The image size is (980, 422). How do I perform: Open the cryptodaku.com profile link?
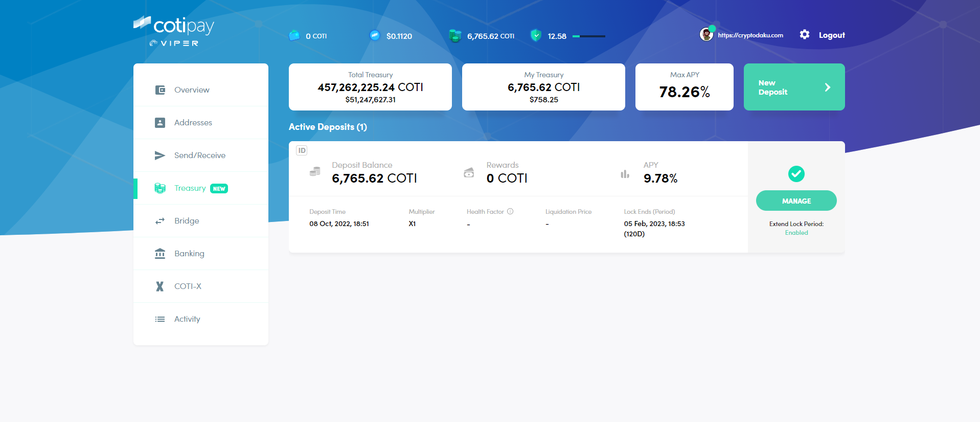point(750,35)
